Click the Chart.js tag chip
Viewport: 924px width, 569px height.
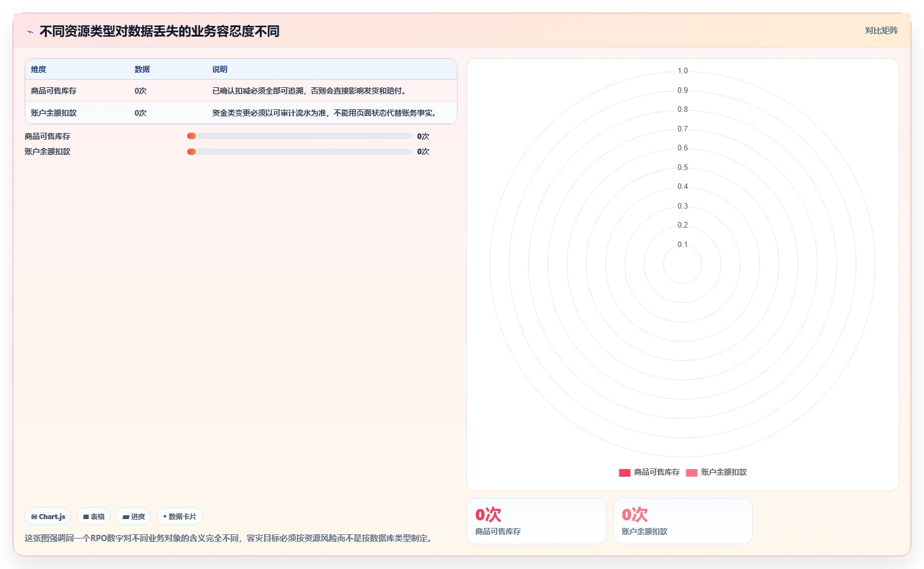(48, 517)
